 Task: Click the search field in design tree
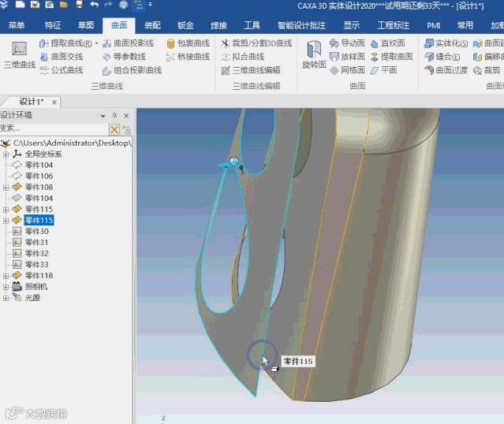coord(54,129)
